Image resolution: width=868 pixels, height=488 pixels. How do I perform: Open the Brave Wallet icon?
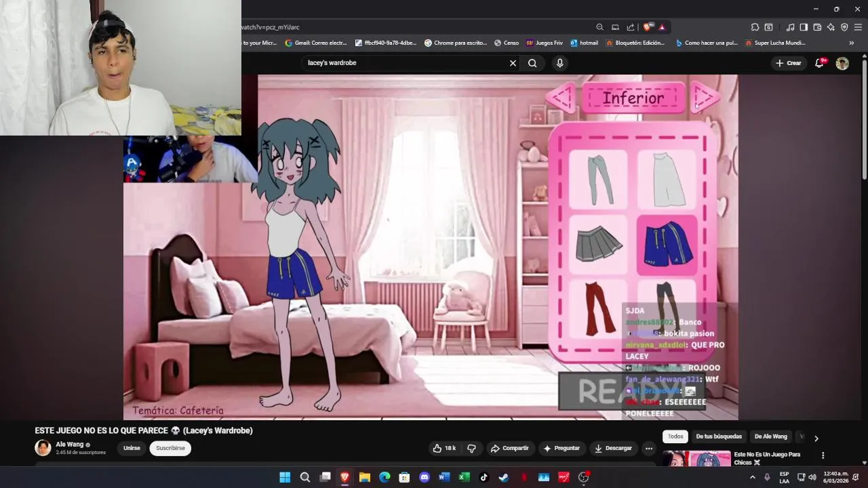tap(817, 27)
